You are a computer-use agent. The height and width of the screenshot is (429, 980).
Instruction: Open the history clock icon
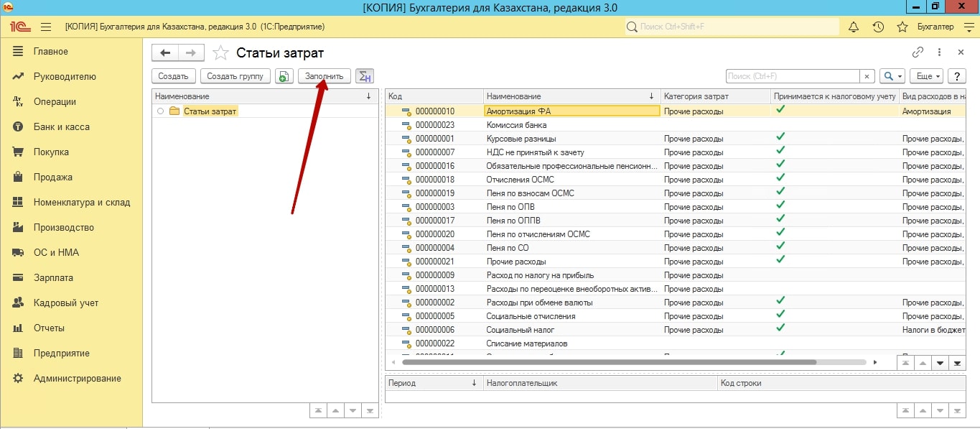tap(878, 27)
